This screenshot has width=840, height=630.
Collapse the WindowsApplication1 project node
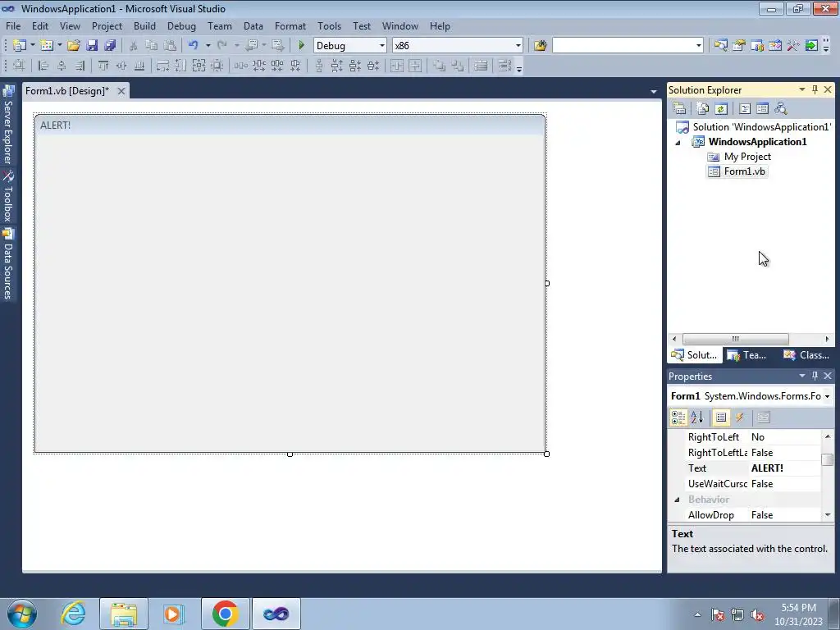pyautogui.click(x=678, y=143)
